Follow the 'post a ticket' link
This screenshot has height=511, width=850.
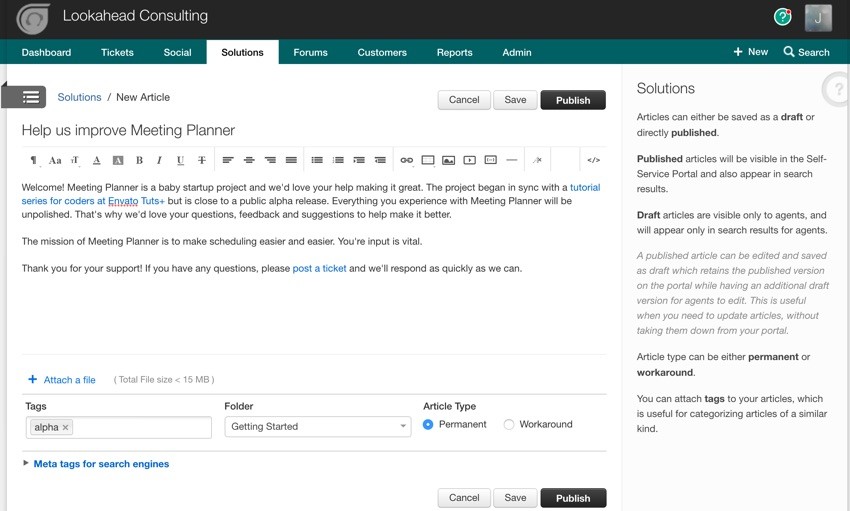click(x=319, y=268)
